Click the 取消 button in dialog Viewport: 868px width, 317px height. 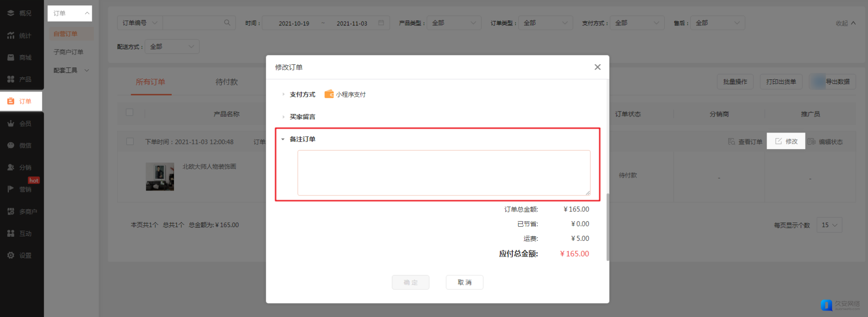click(x=464, y=282)
